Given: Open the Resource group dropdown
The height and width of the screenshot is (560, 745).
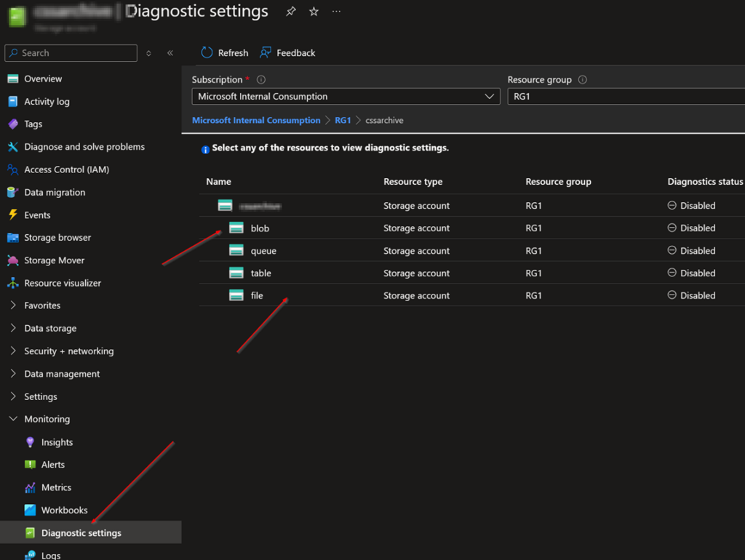Looking at the screenshot, I should (626, 97).
